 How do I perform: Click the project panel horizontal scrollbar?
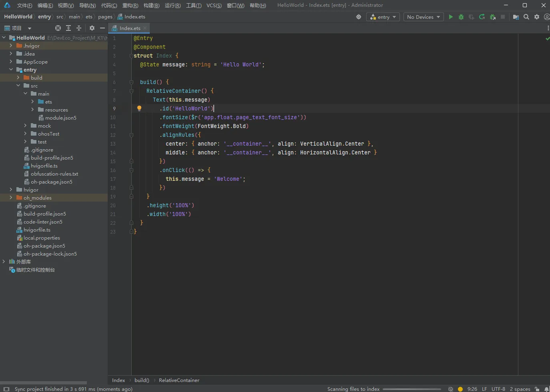pos(44,383)
